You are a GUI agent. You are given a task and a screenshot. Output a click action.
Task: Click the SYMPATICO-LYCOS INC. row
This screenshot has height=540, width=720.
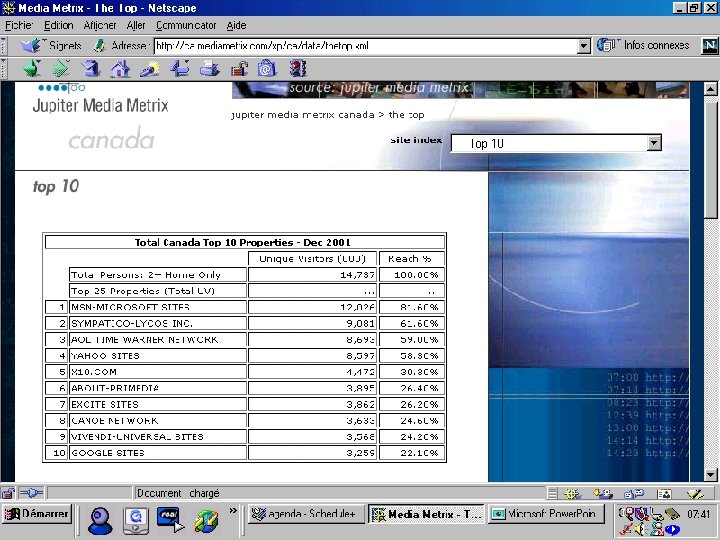tap(245, 323)
